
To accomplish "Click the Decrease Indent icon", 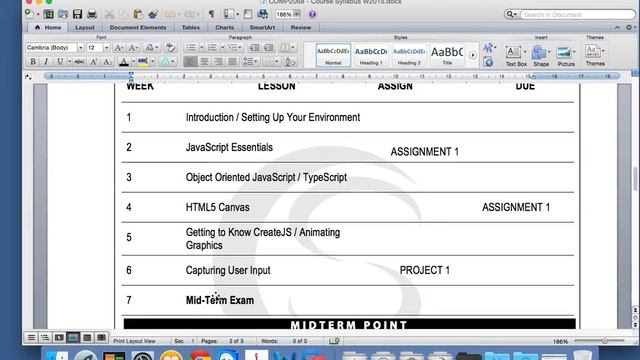I will [254, 48].
